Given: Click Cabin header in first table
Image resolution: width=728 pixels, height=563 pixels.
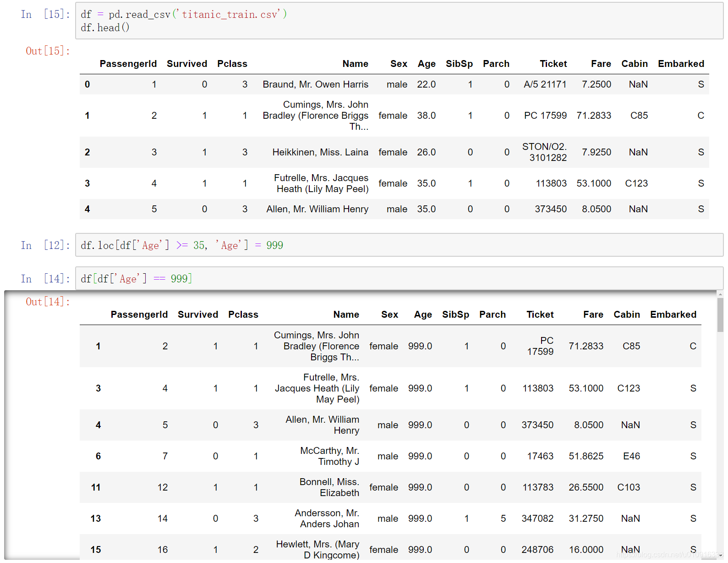Looking at the screenshot, I should (x=635, y=64).
